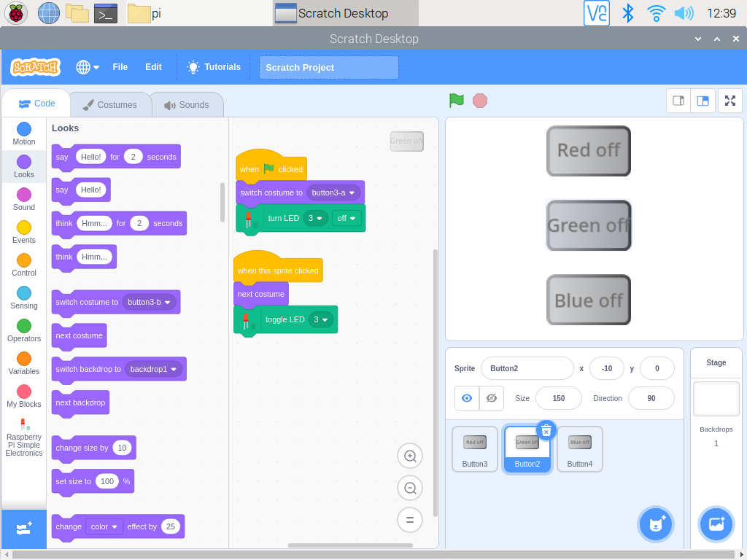The image size is (747, 560).
Task: Zoom in on the code workspace
Action: 410,456
